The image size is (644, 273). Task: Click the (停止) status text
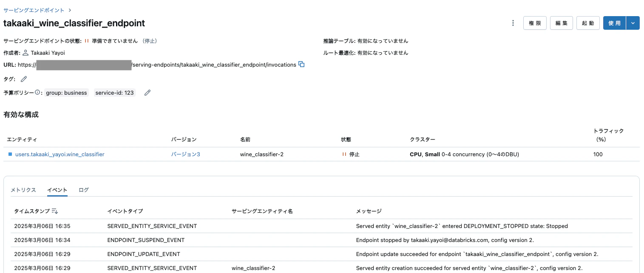click(x=149, y=41)
